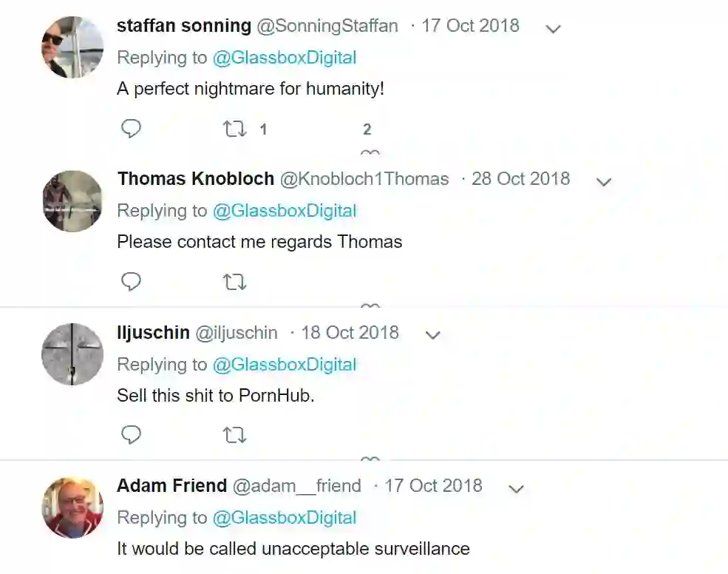Viewport: 728px width, 574px height.
Task: Open staffan sonning's tweet options chevron
Action: click(553, 29)
